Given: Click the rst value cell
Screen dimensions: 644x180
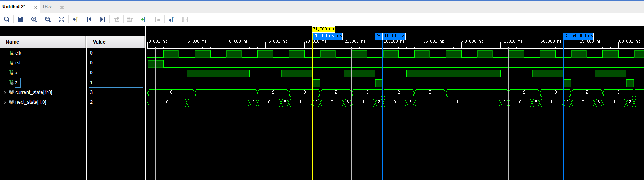Looking at the screenshot, I should click(116, 63).
